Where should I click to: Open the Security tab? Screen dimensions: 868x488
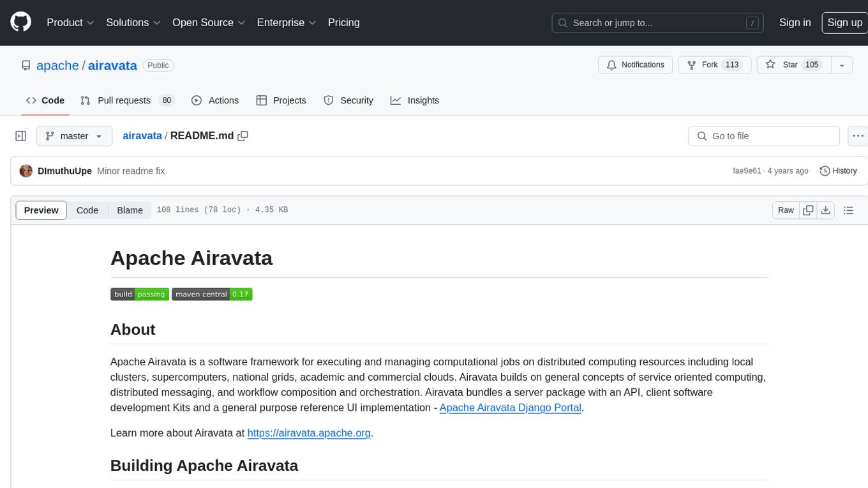coord(348,100)
